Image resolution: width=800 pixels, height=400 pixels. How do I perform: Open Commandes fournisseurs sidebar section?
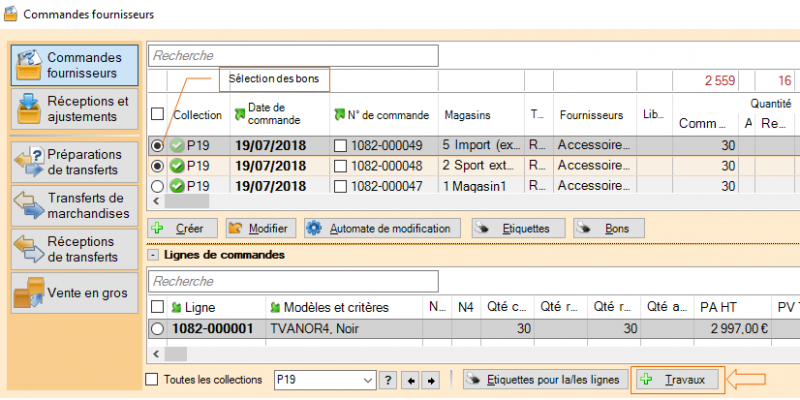pos(74,65)
